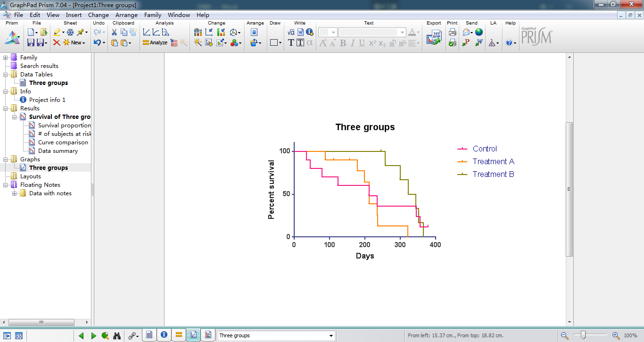The height and width of the screenshot is (342, 644).
Task: Expand the Family folder in navigator
Action: click(x=6, y=58)
